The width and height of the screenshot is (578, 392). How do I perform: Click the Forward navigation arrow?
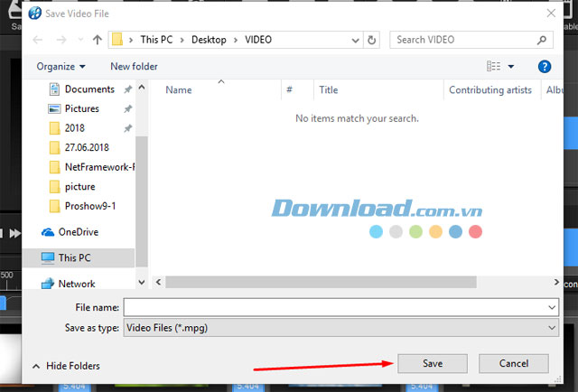point(61,40)
